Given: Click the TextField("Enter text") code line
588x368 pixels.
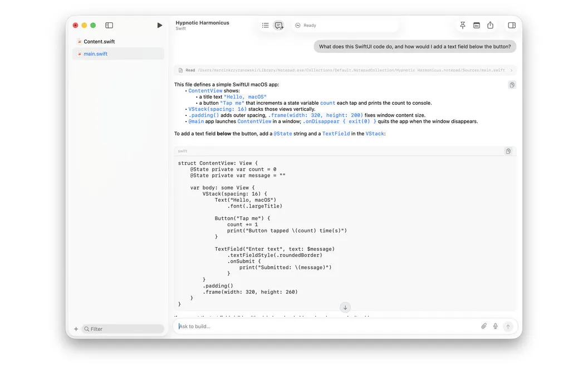Looking at the screenshot, I should coord(275,249).
